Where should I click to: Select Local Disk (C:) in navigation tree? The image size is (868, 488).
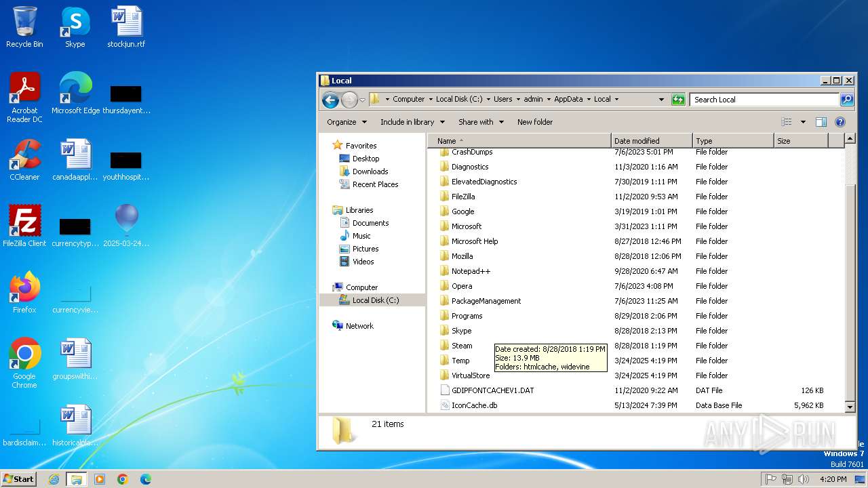tap(376, 300)
